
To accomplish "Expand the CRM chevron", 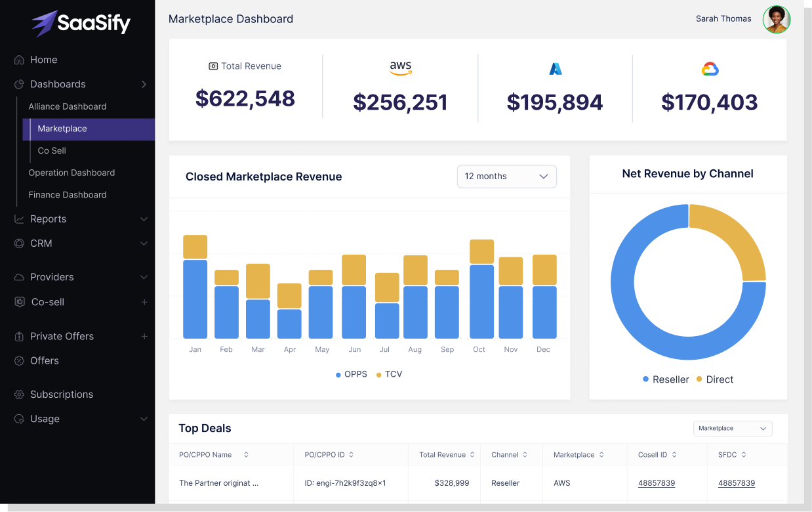I will pyautogui.click(x=144, y=244).
